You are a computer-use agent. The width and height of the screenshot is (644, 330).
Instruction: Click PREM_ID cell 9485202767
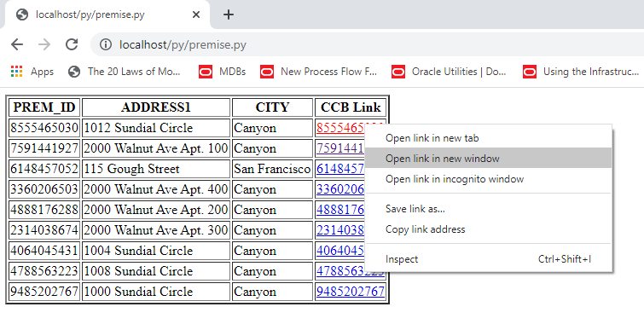click(44, 292)
